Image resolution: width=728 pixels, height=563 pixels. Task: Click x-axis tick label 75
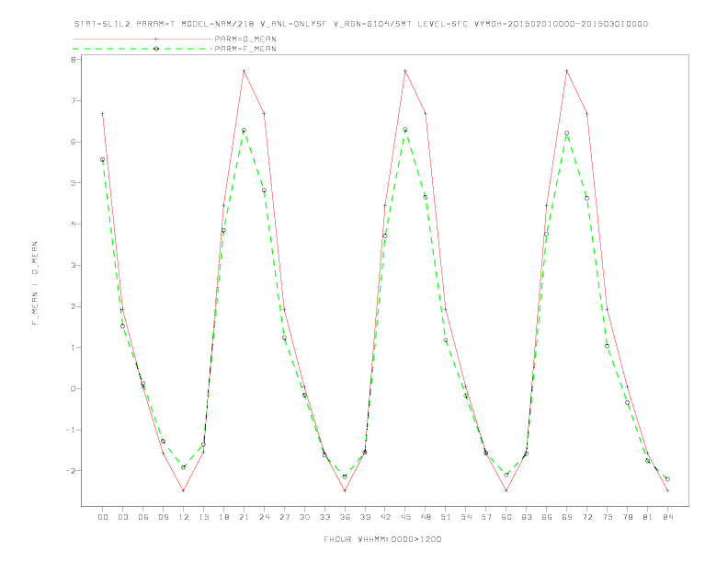point(608,517)
